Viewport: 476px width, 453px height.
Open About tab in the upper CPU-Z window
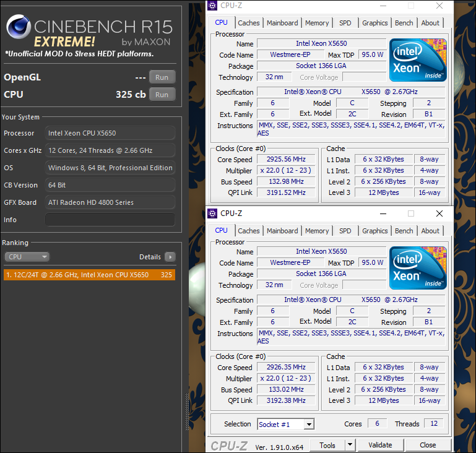click(x=430, y=23)
